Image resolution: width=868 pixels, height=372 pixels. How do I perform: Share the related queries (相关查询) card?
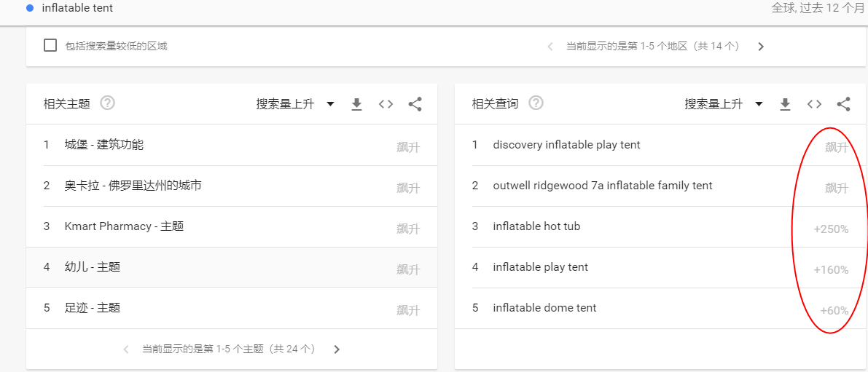coord(843,104)
